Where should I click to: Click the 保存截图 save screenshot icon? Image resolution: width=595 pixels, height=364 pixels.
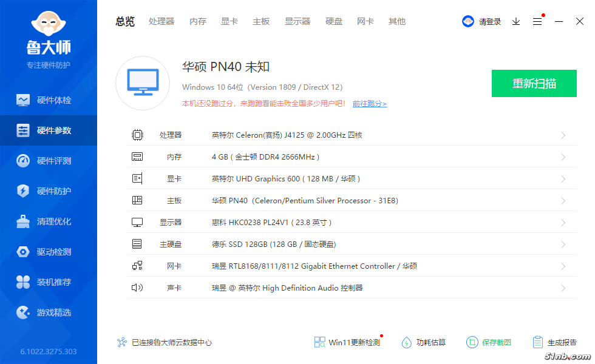(472, 342)
